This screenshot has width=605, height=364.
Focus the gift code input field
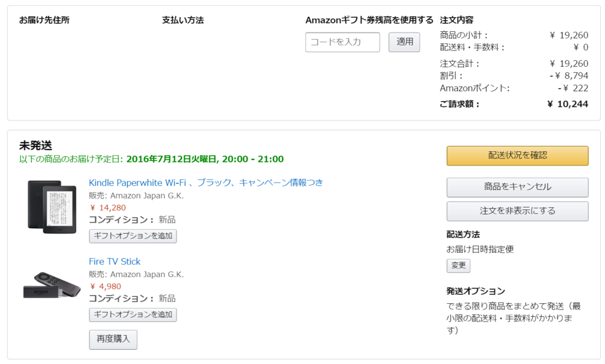[343, 42]
